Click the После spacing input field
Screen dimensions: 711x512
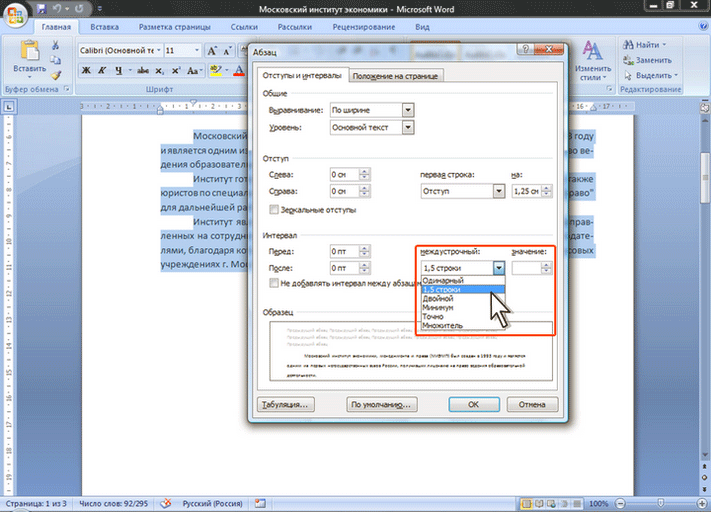click(345, 268)
